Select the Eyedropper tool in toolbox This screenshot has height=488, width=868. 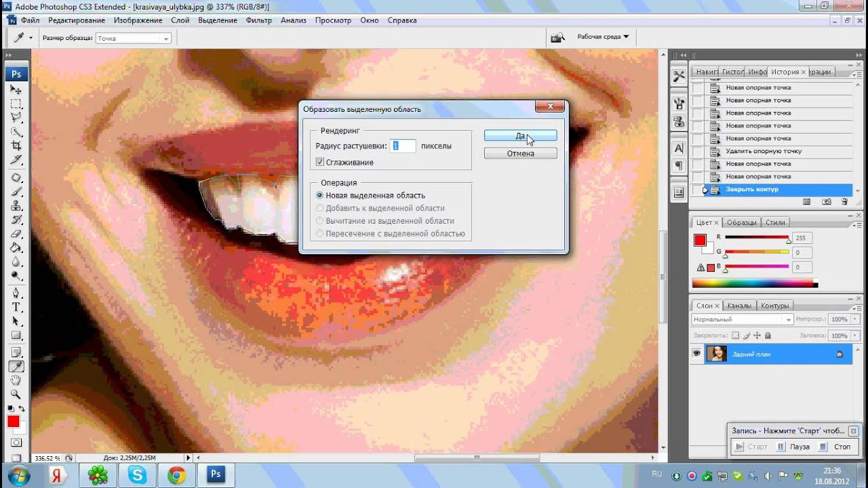coord(16,367)
